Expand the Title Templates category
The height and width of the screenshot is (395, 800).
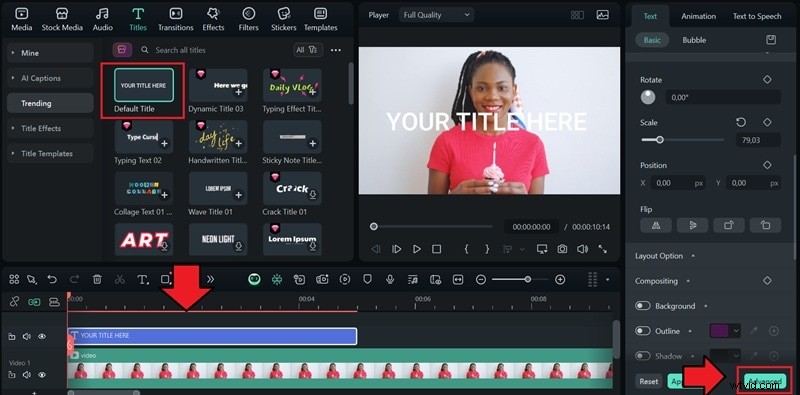pyautogui.click(x=50, y=153)
